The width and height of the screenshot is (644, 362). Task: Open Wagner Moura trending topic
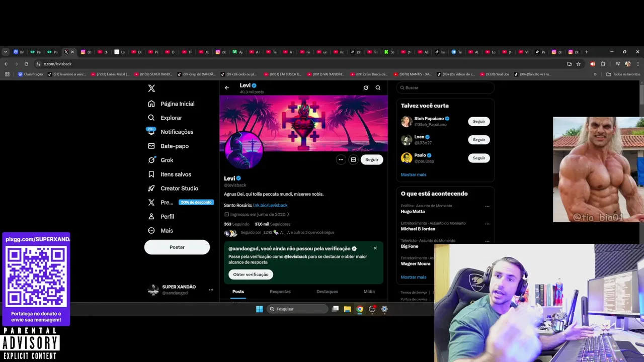[416, 263]
